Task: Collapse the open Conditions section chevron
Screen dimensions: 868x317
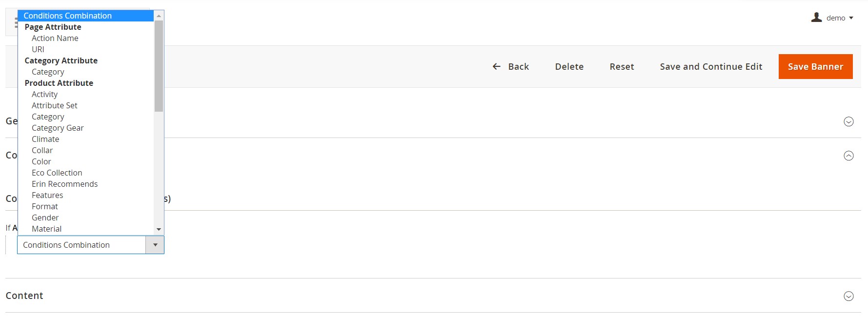Action: (848, 156)
